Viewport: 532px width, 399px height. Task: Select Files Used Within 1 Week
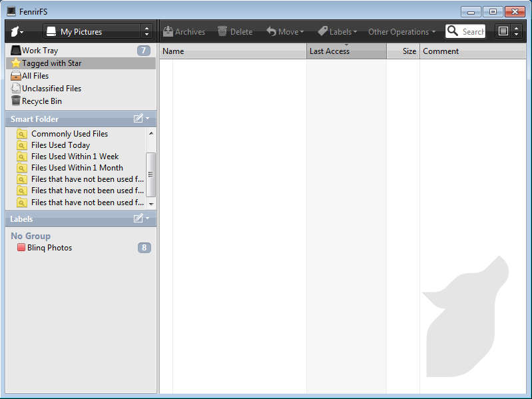tap(75, 157)
